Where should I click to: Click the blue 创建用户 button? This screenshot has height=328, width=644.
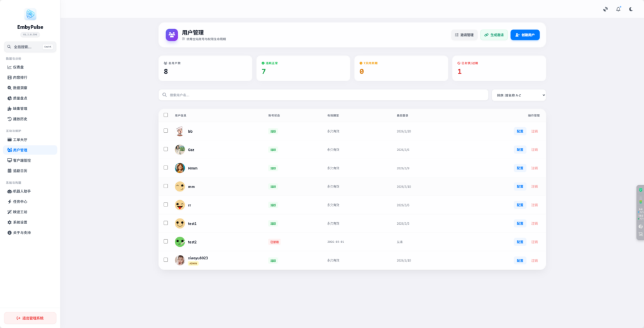(525, 35)
